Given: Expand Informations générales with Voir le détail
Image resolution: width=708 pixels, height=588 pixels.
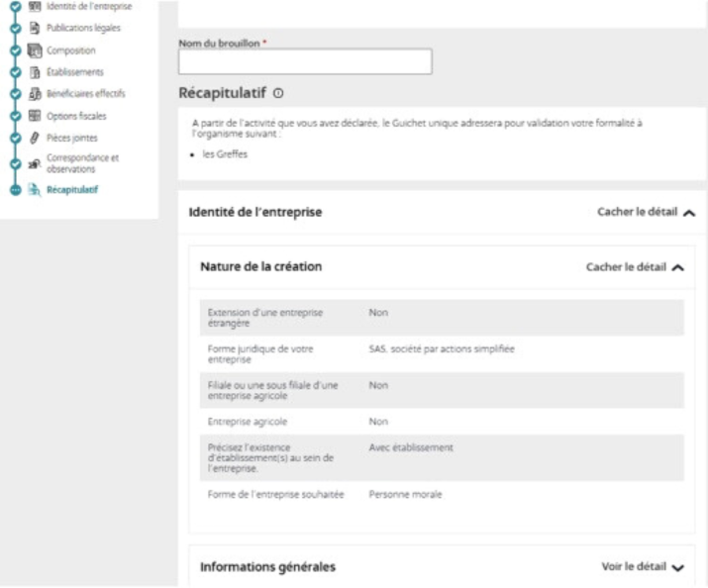Looking at the screenshot, I should pos(642,567).
